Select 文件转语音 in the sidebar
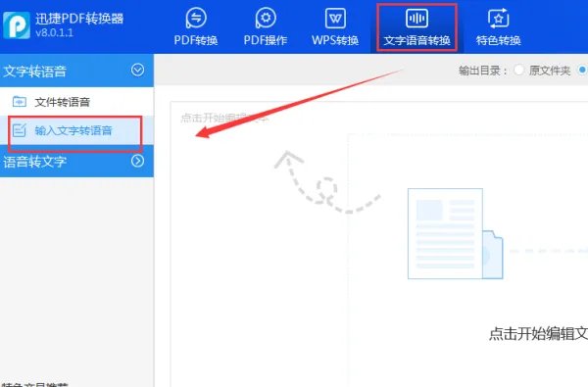Screen dimensions: 588x387 click(x=76, y=102)
